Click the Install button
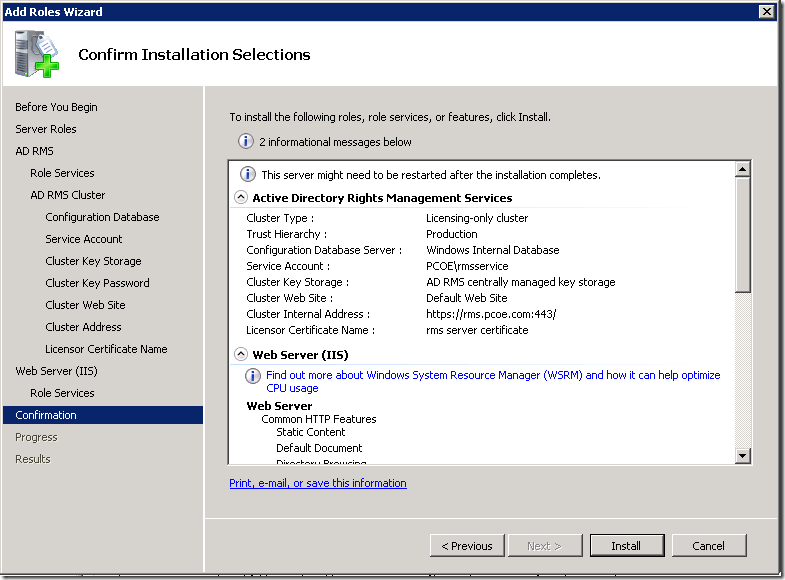This screenshot has width=785, height=580. pos(627,545)
